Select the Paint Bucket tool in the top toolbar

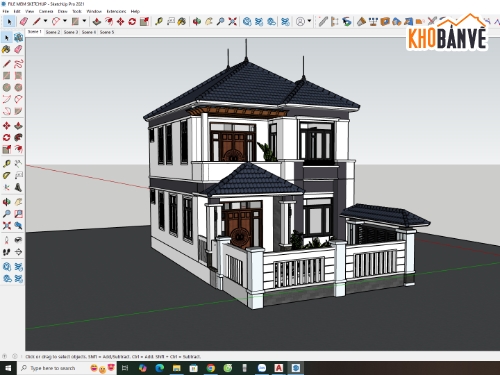pos(182,22)
